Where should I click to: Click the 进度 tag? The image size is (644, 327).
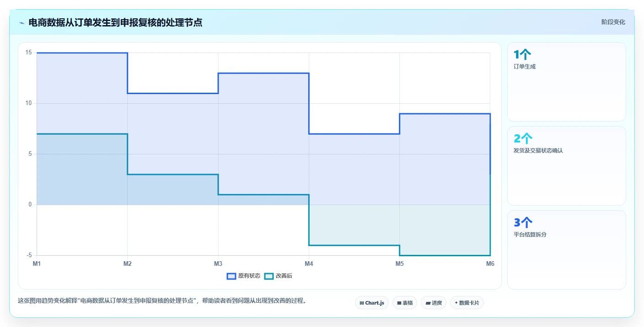434,303
